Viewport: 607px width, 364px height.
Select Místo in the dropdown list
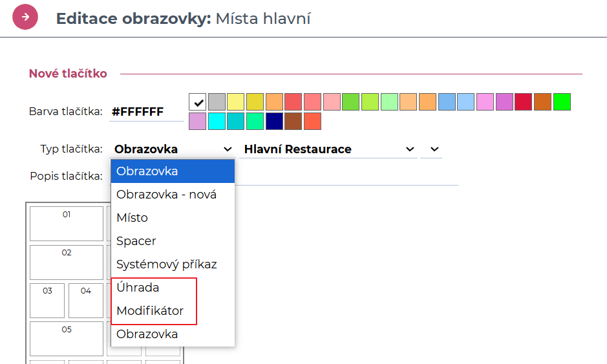(173, 218)
